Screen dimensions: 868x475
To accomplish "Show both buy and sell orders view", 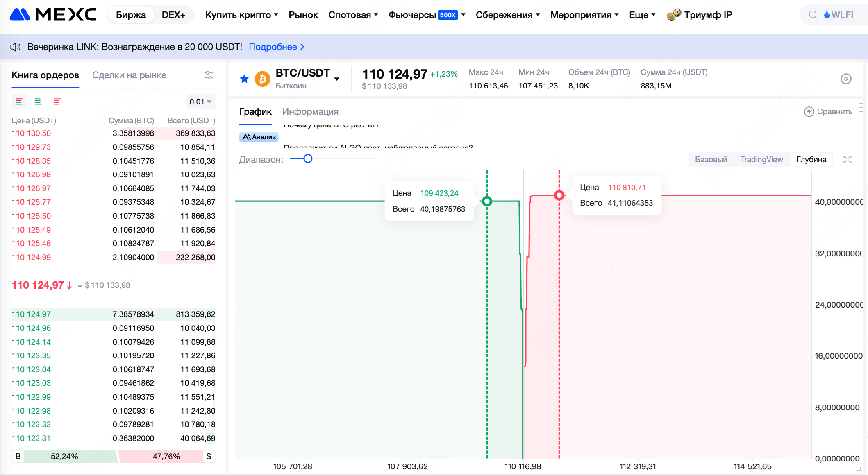I will [x=19, y=102].
